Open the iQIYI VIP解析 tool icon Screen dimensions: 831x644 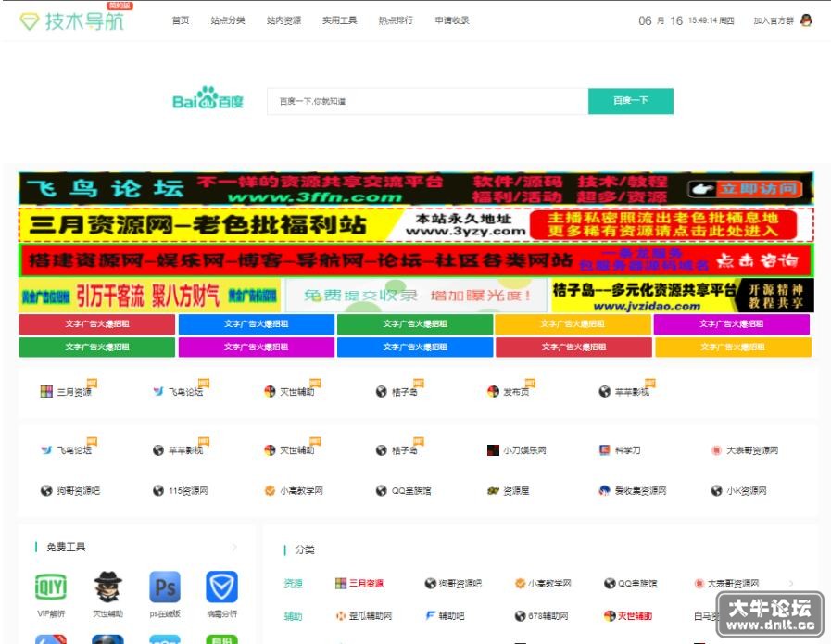pyautogui.click(x=51, y=587)
